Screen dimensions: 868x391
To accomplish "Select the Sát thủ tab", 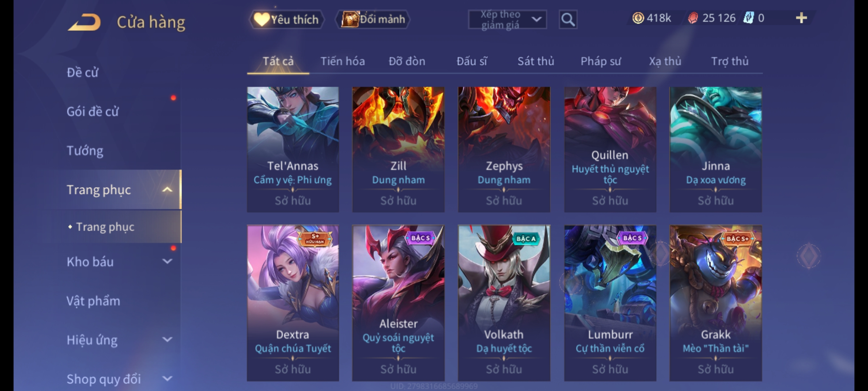I will [x=536, y=61].
